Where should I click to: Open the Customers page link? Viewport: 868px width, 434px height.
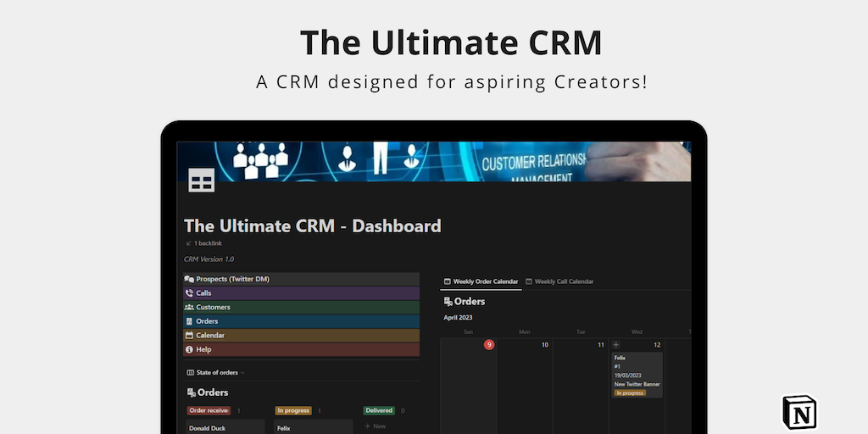[x=301, y=307]
